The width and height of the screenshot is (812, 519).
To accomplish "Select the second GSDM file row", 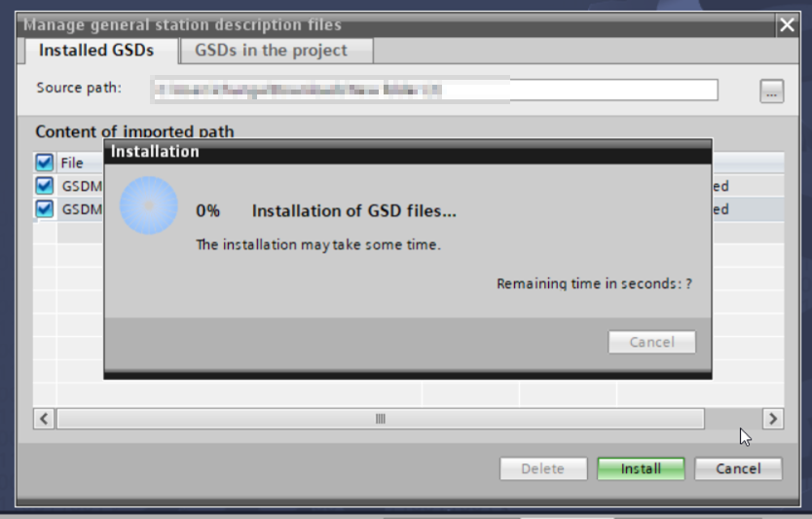I will 409,208.
